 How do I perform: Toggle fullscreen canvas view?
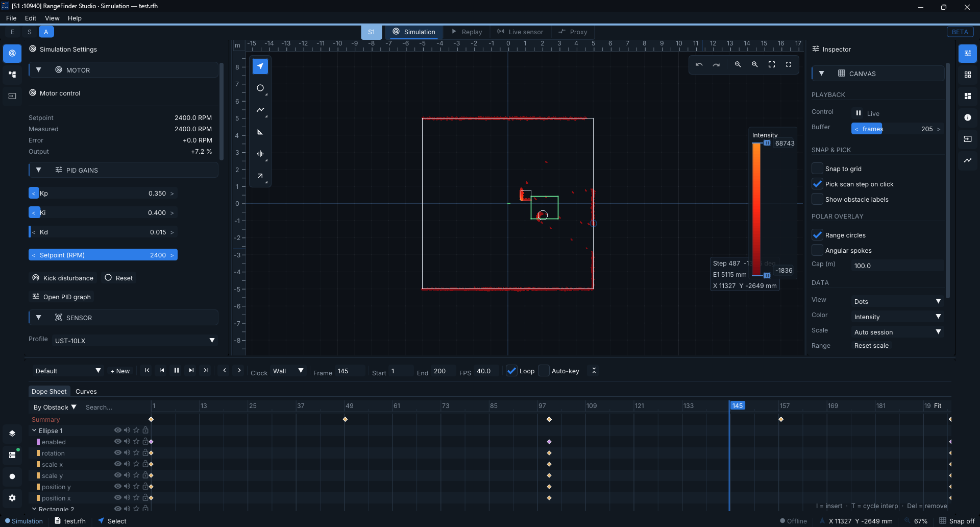[789, 65]
